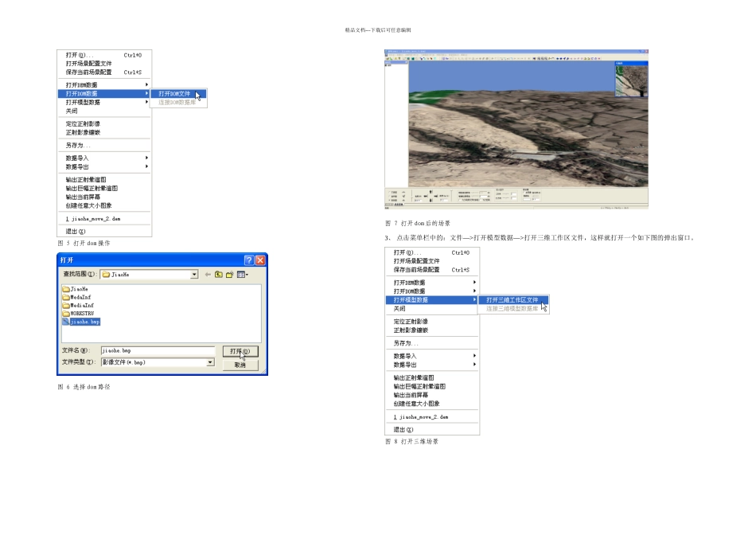
Task: Choose 打开三维工作区文件 in Figure 8 submenu
Action: tap(512, 300)
